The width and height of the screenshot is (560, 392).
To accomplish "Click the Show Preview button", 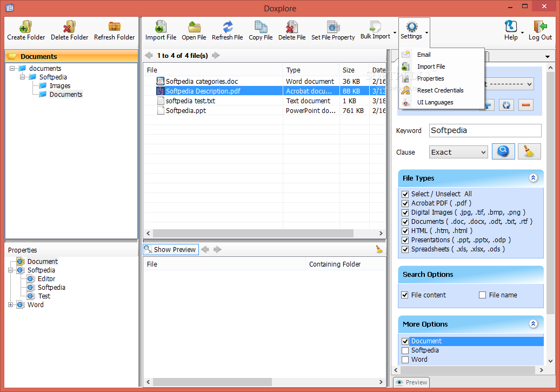I will click(171, 249).
